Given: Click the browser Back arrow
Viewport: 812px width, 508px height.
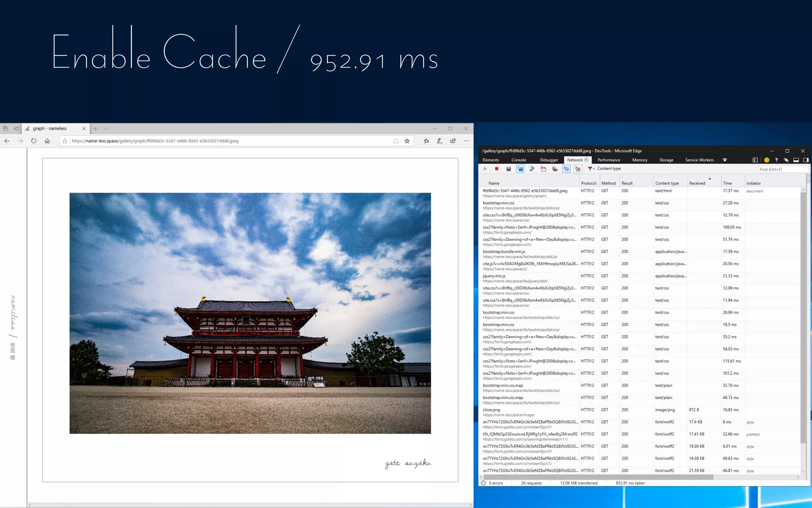Looking at the screenshot, I should tap(7, 141).
